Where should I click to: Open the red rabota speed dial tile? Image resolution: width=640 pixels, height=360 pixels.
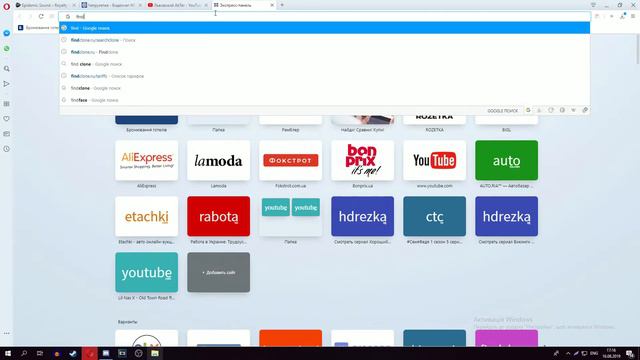point(218,216)
